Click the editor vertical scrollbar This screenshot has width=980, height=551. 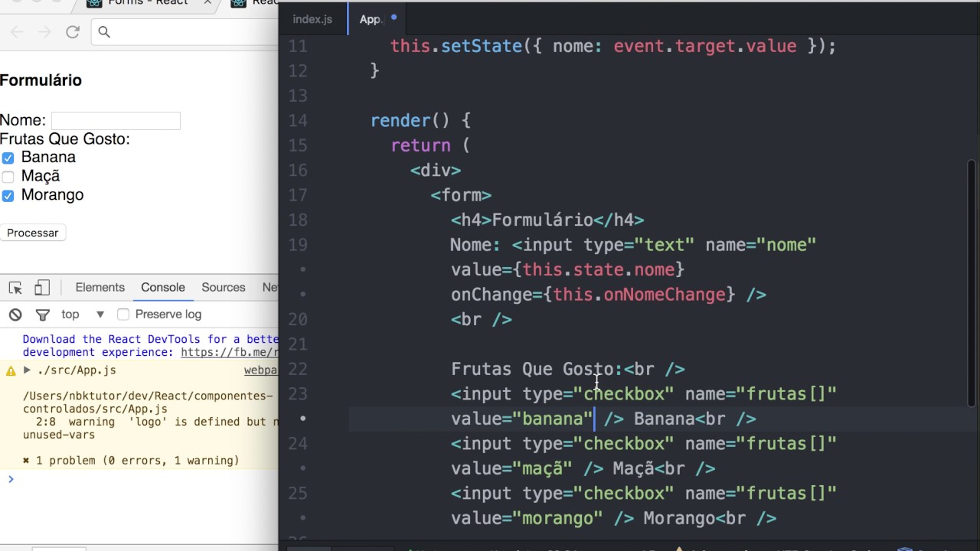972,283
